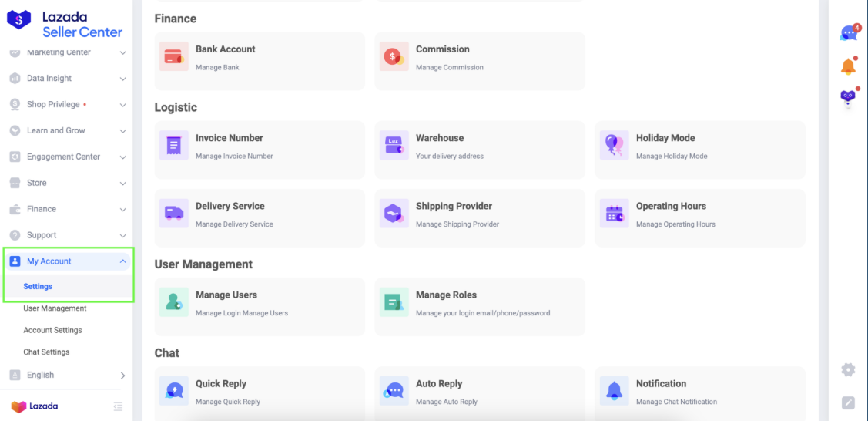This screenshot has height=421, width=868.
Task: Click 'Manage Chat Notification' description
Action: 676,402
